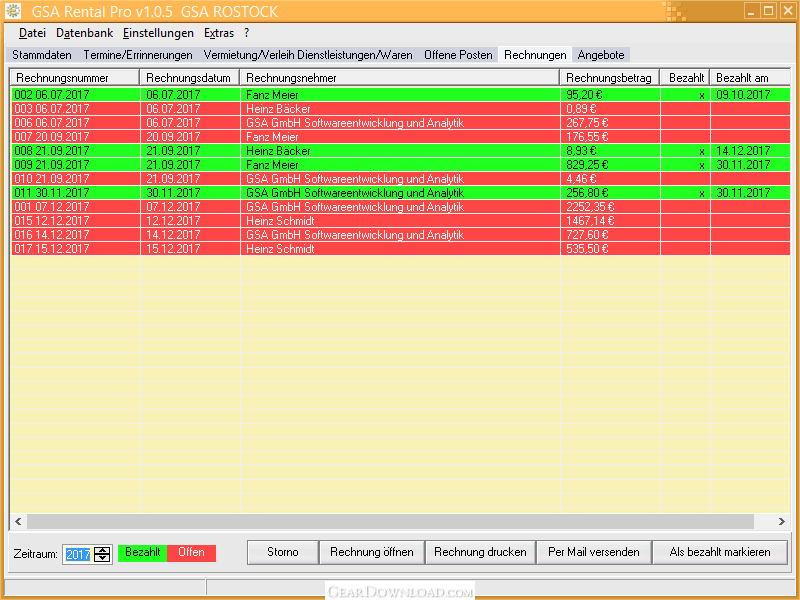800x600 pixels.
Task: Select invoice row 016 14.12.2017
Action: click(x=401, y=235)
